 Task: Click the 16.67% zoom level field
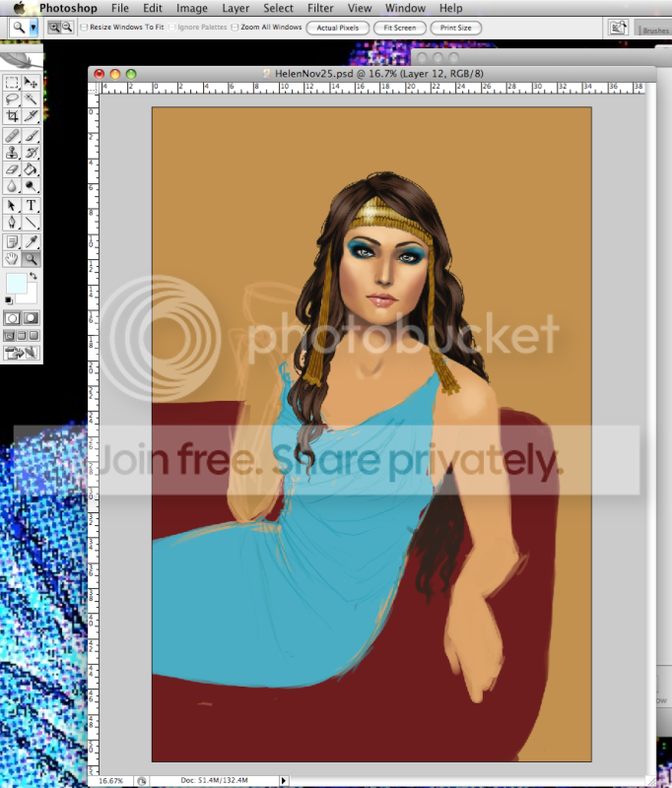coord(111,780)
